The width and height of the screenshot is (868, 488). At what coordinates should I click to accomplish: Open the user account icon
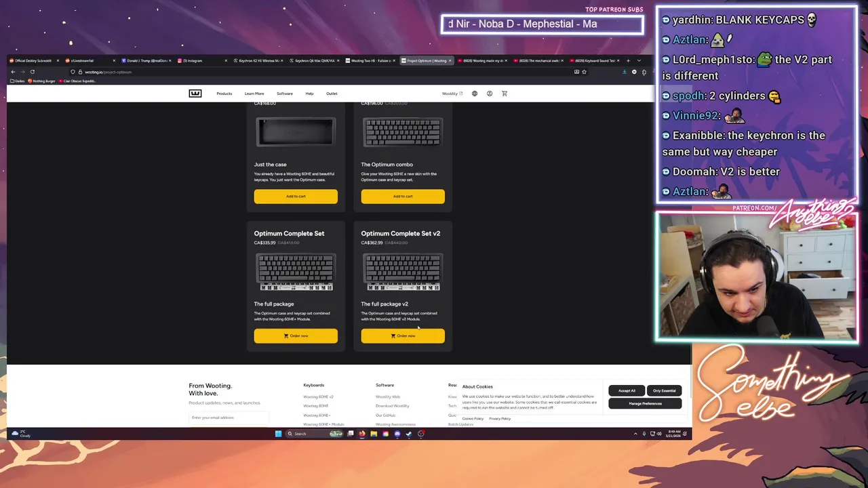[490, 94]
